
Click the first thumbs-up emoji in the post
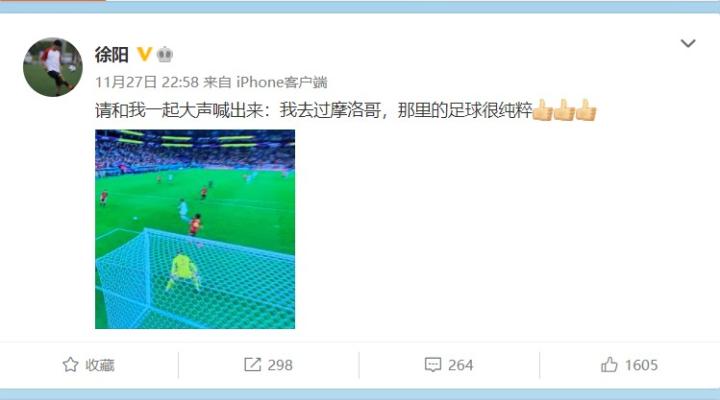tap(542, 110)
